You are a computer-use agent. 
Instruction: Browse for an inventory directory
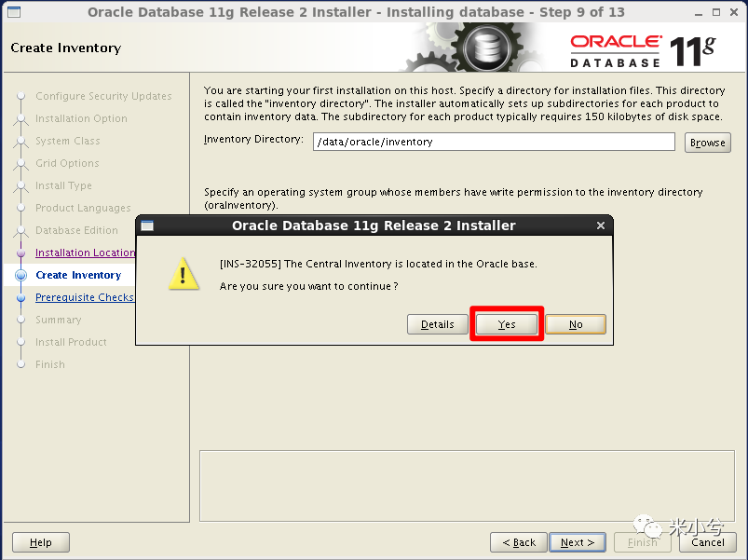707,143
